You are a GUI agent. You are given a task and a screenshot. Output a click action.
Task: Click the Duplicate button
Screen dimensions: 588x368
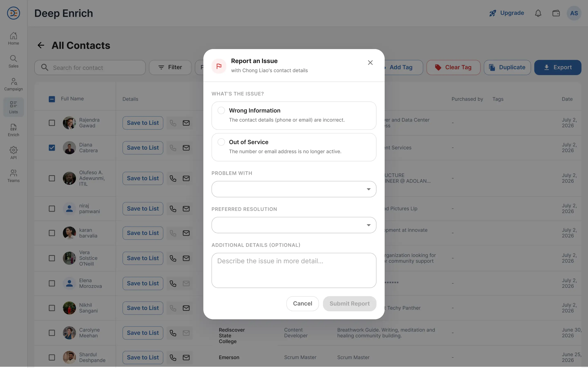tap(507, 67)
